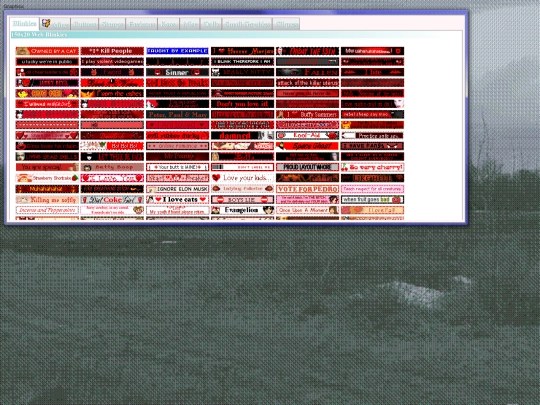
Task: Select the 'Kool-Aid' blinkie
Action: click(x=308, y=135)
